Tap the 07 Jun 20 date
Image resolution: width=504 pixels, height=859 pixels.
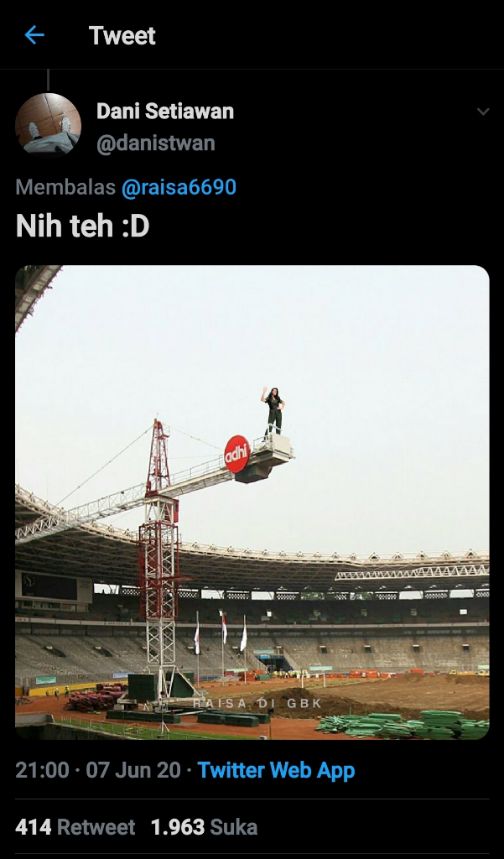click(x=133, y=770)
